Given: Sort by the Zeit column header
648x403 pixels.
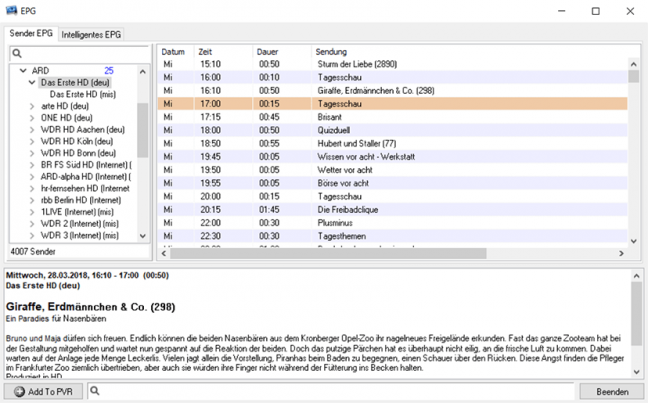Looking at the screenshot, I should pyautogui.click(x=223, y=52).
